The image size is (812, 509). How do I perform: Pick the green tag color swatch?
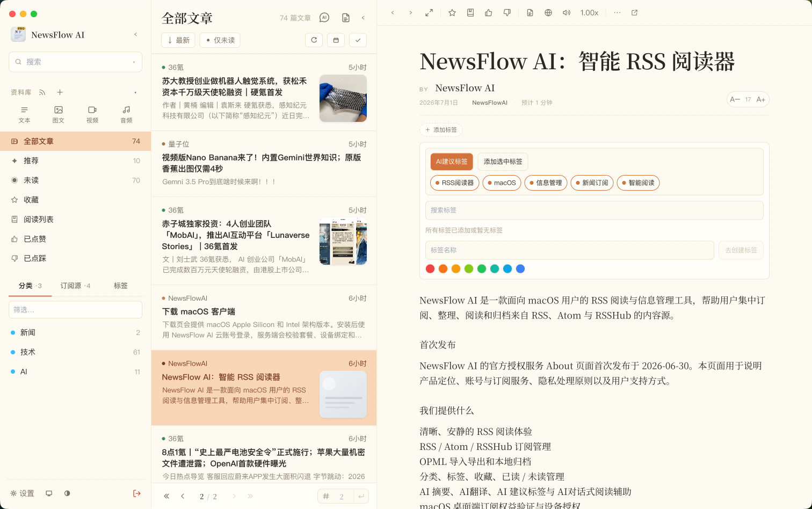[x=482, y=269]
